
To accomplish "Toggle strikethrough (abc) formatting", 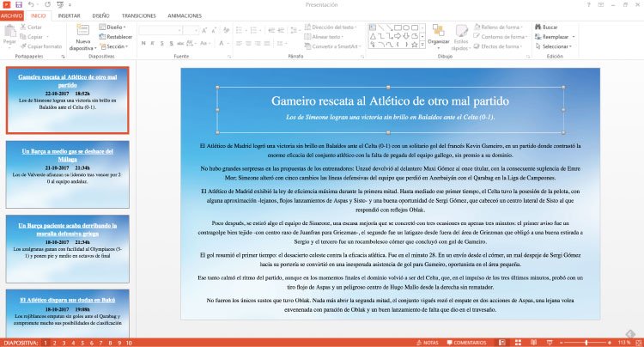I will point(180,43).
